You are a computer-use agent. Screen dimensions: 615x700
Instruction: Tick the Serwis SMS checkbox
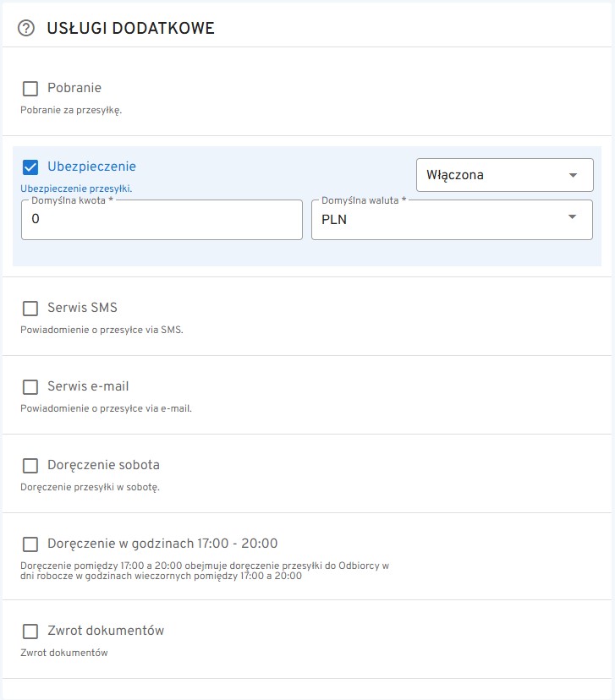point(30,308)
